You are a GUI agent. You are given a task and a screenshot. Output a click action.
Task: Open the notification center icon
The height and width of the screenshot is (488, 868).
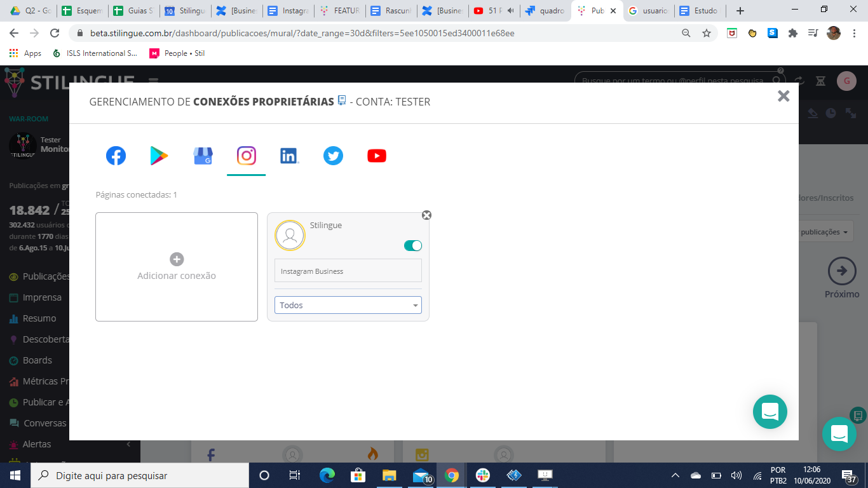[848, 475]
